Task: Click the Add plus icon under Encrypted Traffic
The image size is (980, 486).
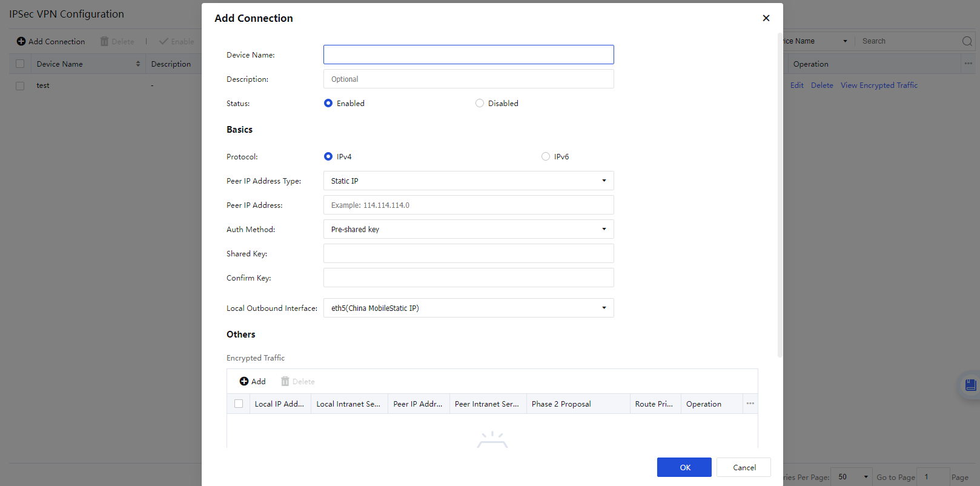Action: 244,381
